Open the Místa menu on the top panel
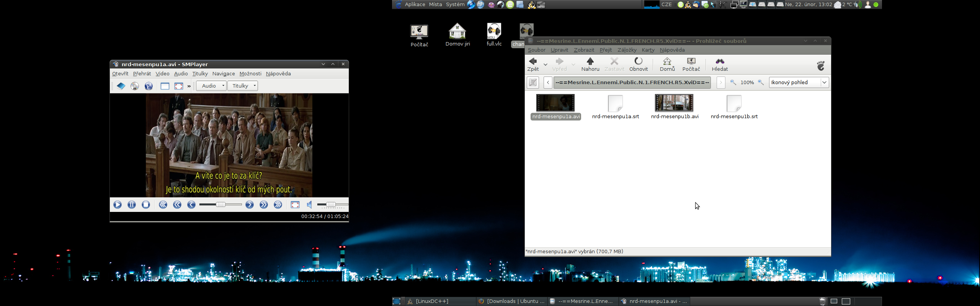Image resolution: width=980 pixels, height=306 pixels. tap(435, 5)
